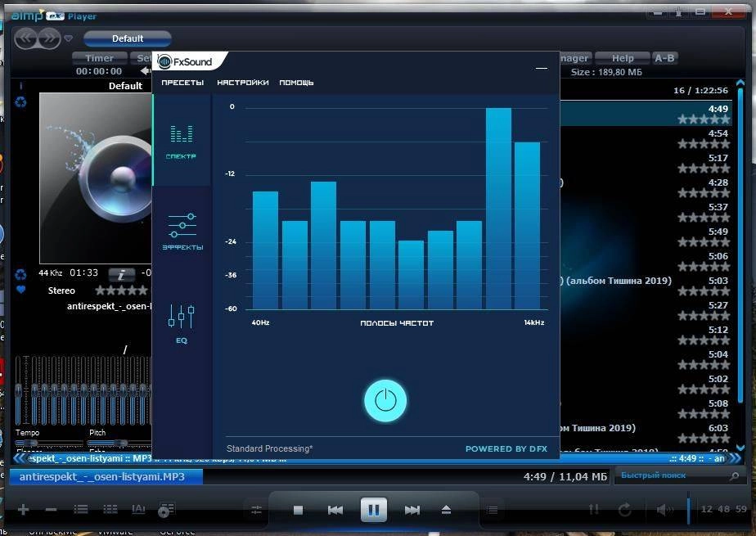
Task: Click the AIMP clock display 12 48 59
Action: 724,509
